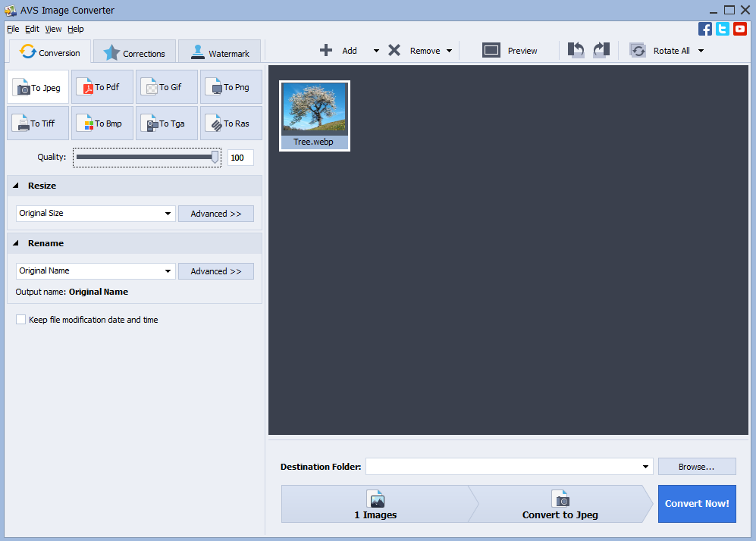The height and width of the screenshot is (541, 756).
Task: Open the Rotate All dropdown arrow
Action: tap(701, 51)
